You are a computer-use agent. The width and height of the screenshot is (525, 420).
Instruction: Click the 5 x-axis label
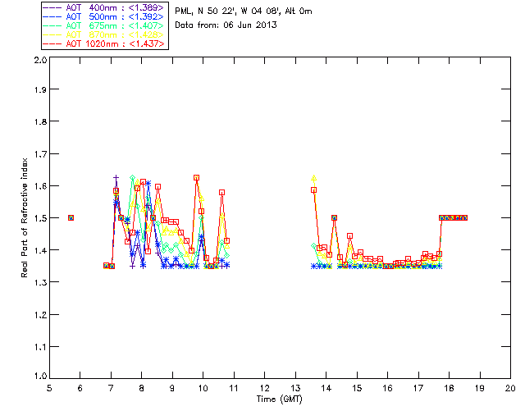tap(49, 388)
